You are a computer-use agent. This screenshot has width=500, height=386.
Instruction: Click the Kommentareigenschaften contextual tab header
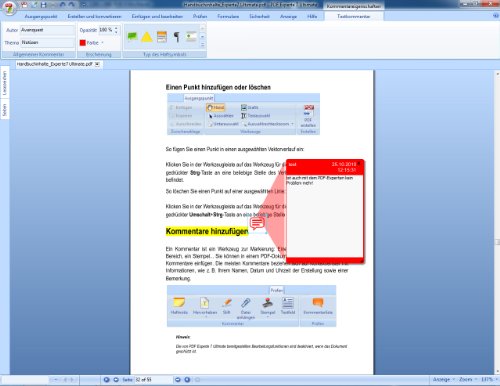(354, 6)
